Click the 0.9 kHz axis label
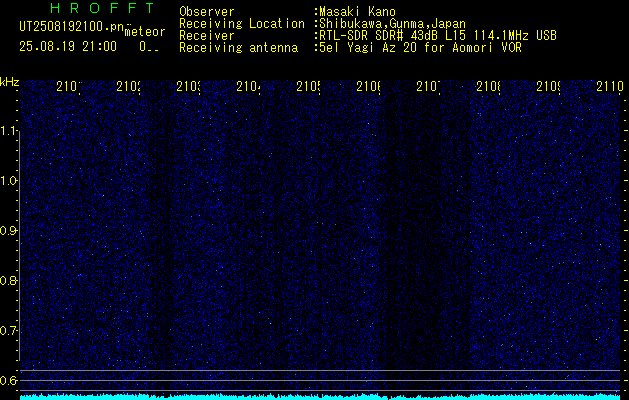 pos(9,230)
